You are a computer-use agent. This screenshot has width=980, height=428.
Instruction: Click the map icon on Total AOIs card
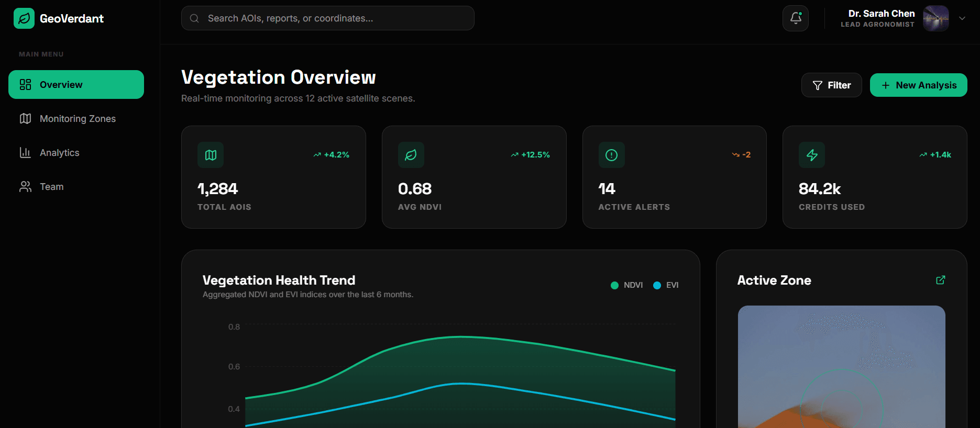(211, 155)
